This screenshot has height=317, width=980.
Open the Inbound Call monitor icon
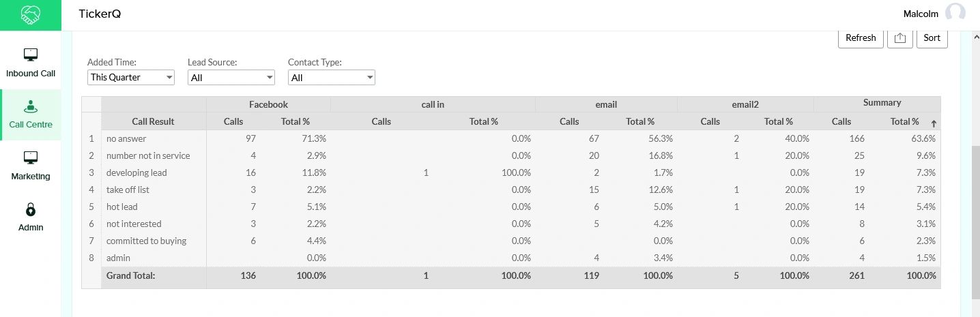click(31, 55)
